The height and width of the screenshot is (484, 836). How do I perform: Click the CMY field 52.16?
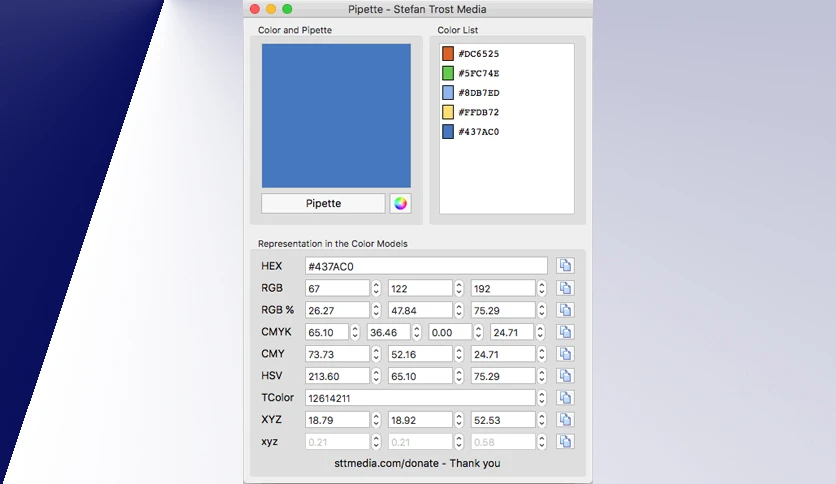(x=420, y=354)
